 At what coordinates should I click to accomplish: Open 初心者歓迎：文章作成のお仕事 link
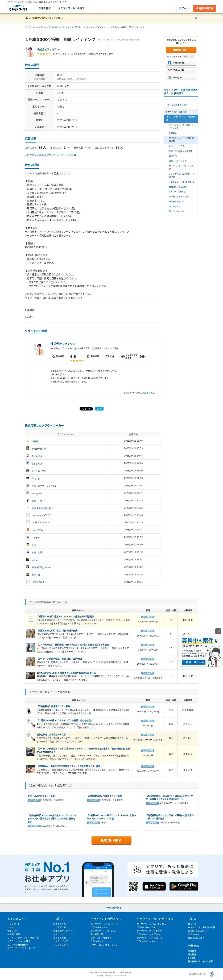tap(51, 735)
